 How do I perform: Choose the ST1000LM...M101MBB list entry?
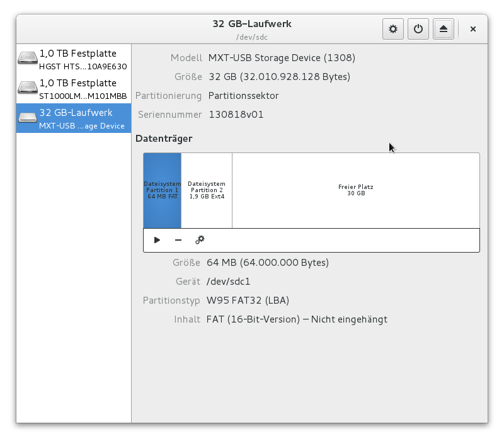(83, 96)
